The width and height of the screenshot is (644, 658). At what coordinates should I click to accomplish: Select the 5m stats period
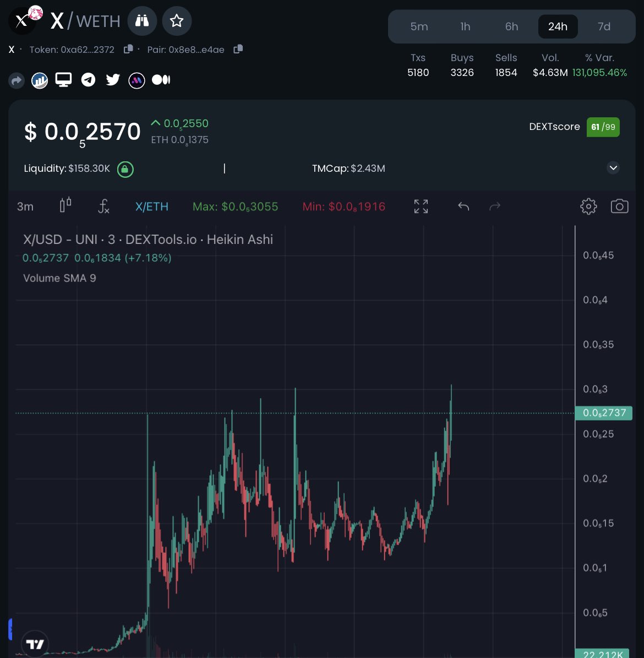pos(419,26)
